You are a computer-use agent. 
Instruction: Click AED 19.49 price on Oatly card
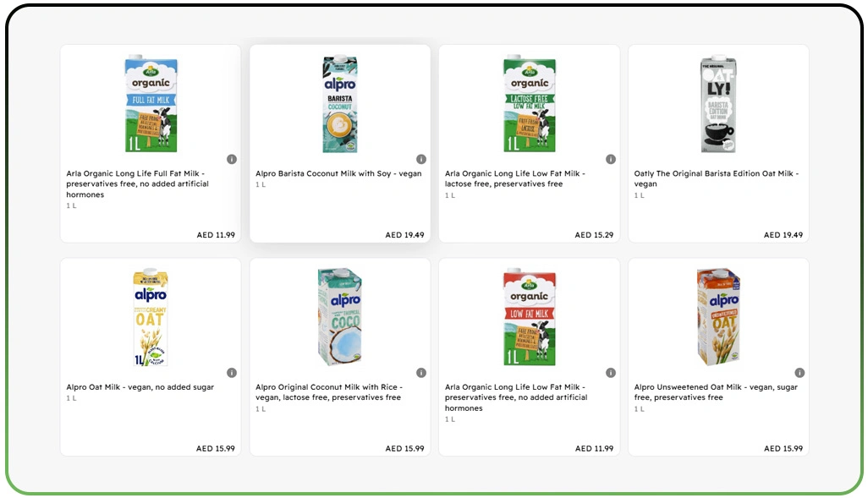(x=783, y=235)
